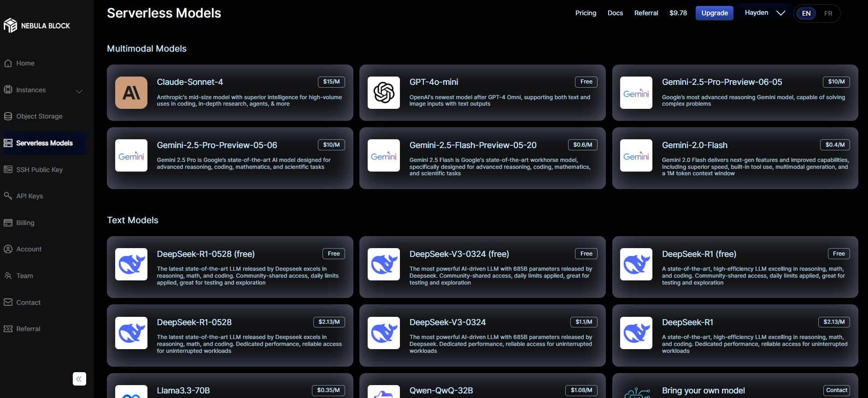Click Gemini logo on Gemini-2.5-Pro-Preview-06-05 card
The image size is (868, 398).
(x=636, y=93)
